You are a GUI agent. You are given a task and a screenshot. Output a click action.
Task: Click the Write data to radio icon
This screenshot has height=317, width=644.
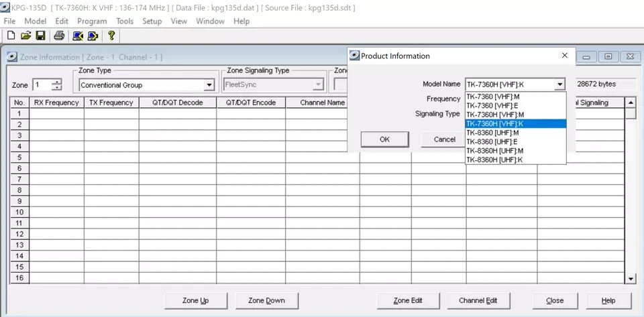click(93, 36)
